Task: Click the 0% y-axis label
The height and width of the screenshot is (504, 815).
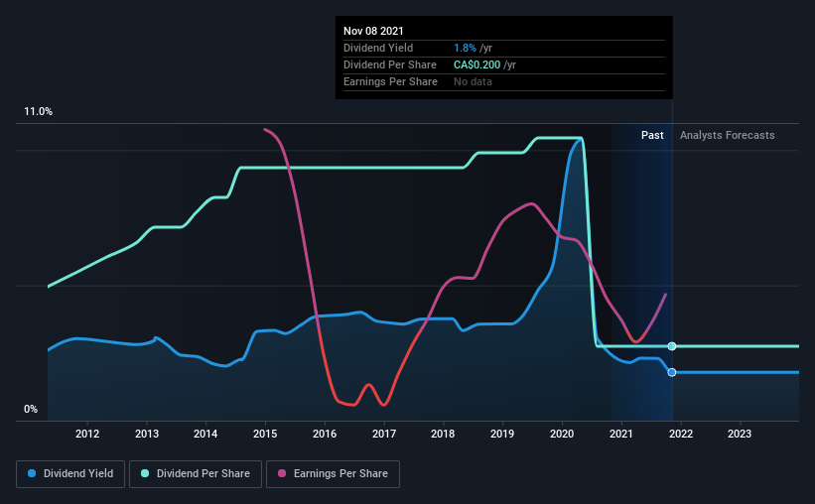Action: point(31,410)
